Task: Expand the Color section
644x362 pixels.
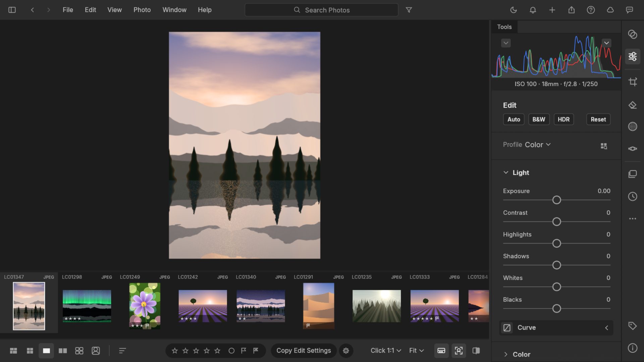Action: 506,354
